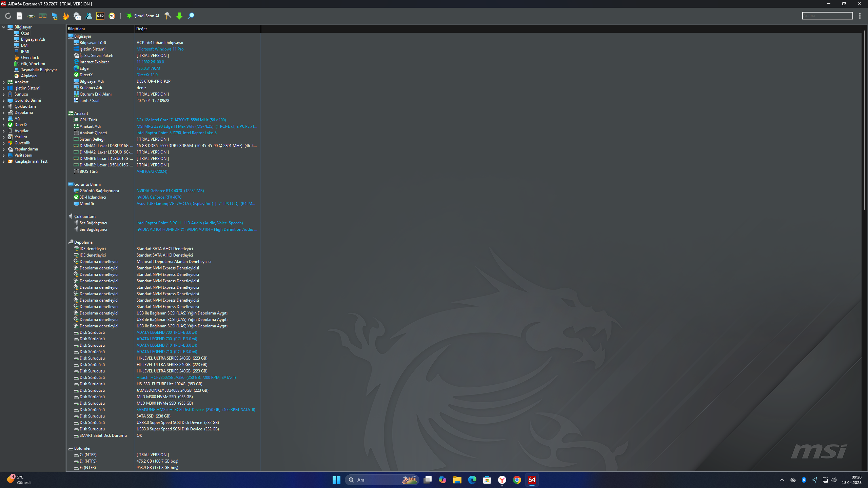Select Overclock in the sidebar tree
This screenshot has width=868, height=488.
[x=30, y=58]
